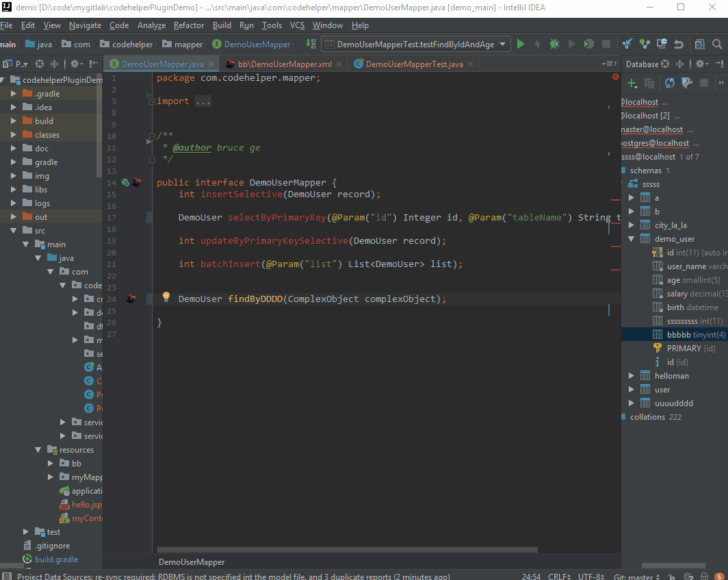The image size is (728, 580).
Task: Expand the build folder in project tree
Action: pos(14,121)
